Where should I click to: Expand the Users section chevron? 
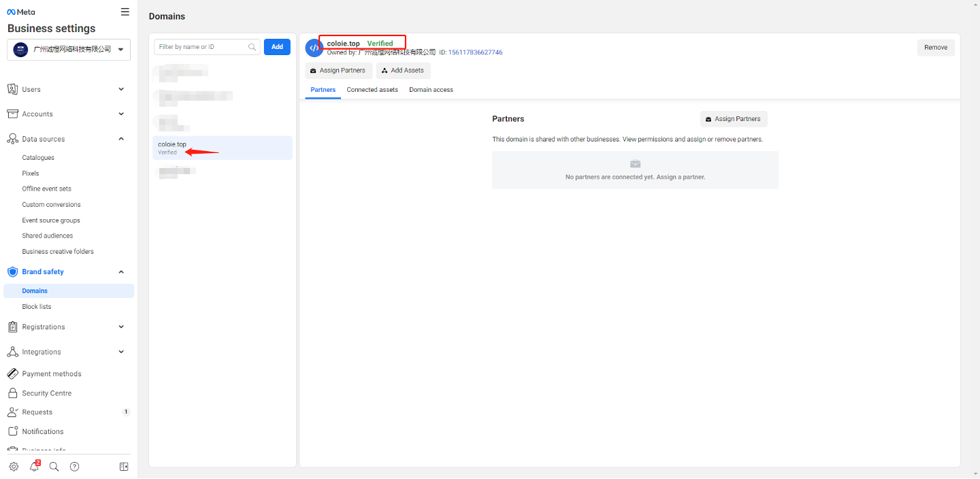pos(121,89)
